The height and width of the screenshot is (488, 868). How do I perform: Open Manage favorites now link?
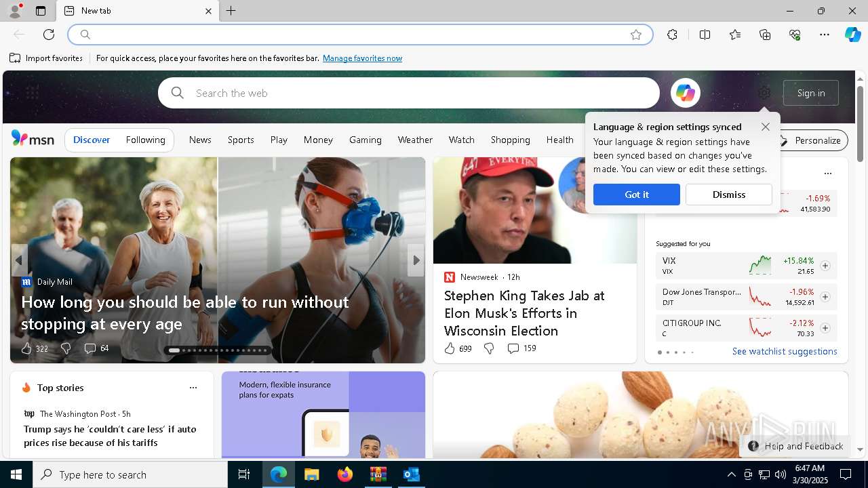[x=362, y=58]
